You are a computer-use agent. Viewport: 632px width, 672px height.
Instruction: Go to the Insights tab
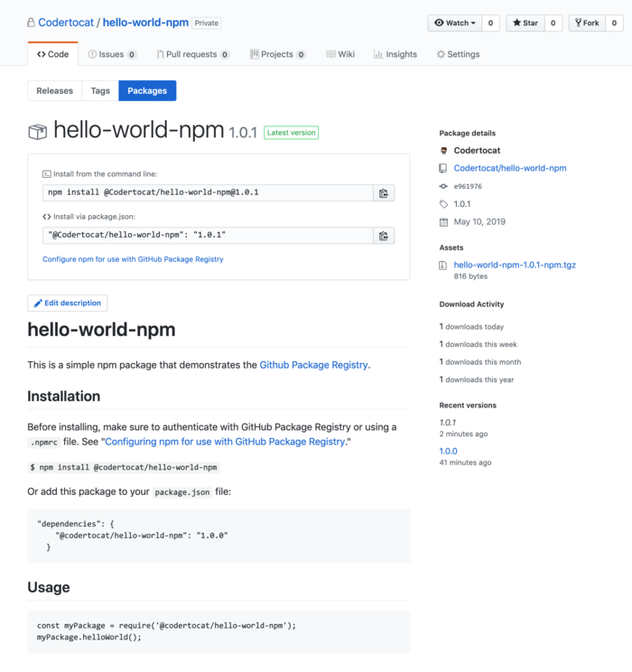pos(395,54)
